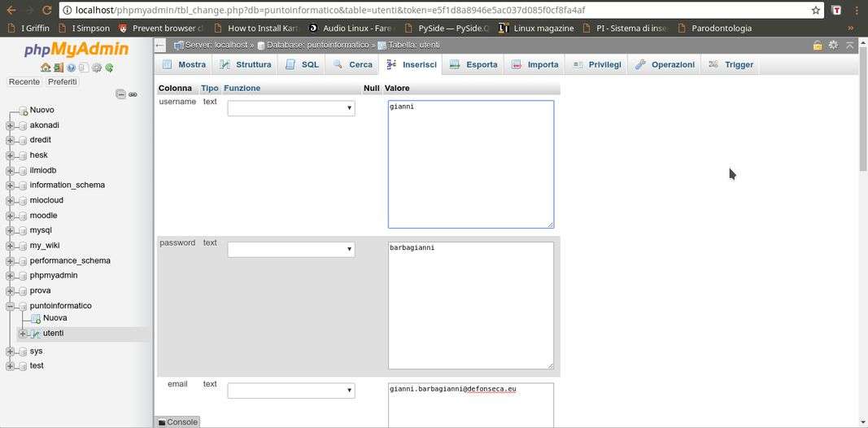
Task: Click the email value textarea
Action: point(471,405)
